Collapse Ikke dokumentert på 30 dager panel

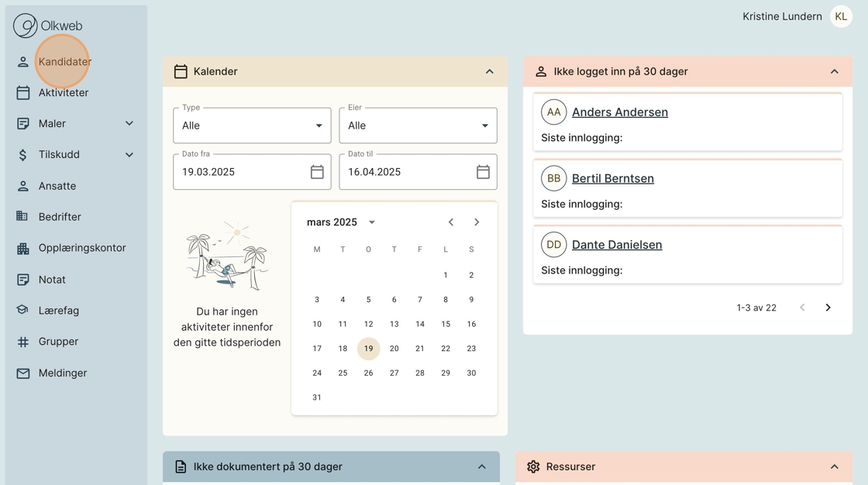point(481,466)
